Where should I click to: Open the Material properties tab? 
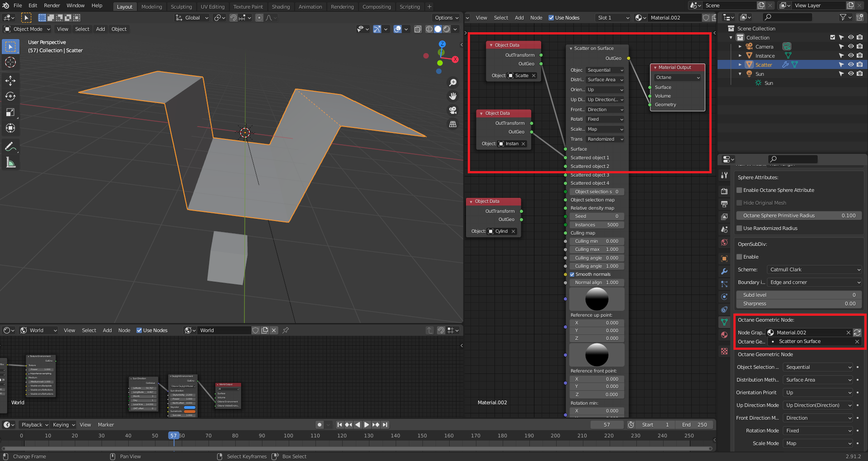[x=724, y=335]
